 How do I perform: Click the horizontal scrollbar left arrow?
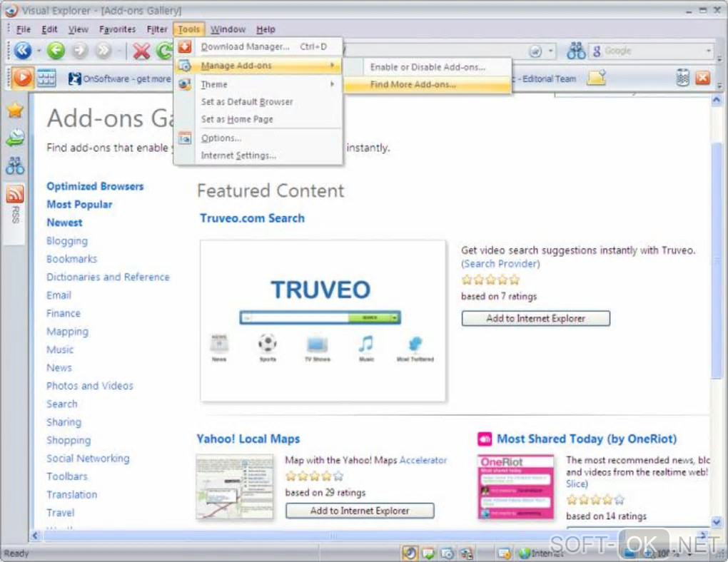point(35,536)
